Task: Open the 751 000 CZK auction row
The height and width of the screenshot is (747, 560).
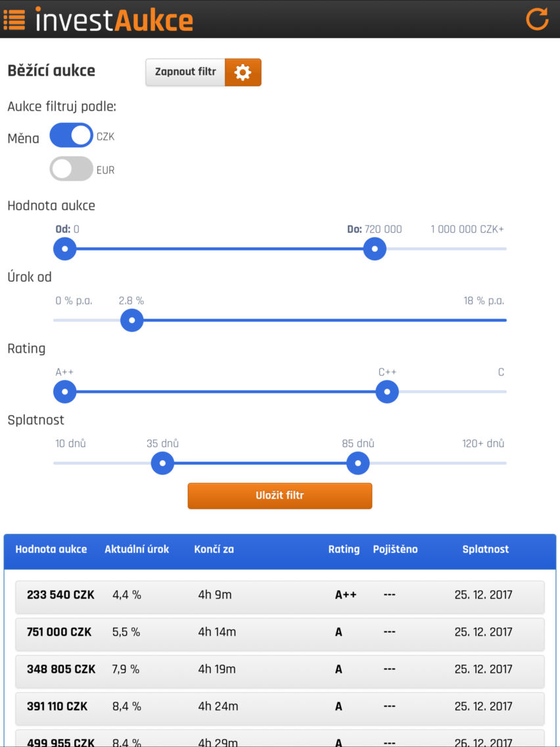Action: [279, 635]
